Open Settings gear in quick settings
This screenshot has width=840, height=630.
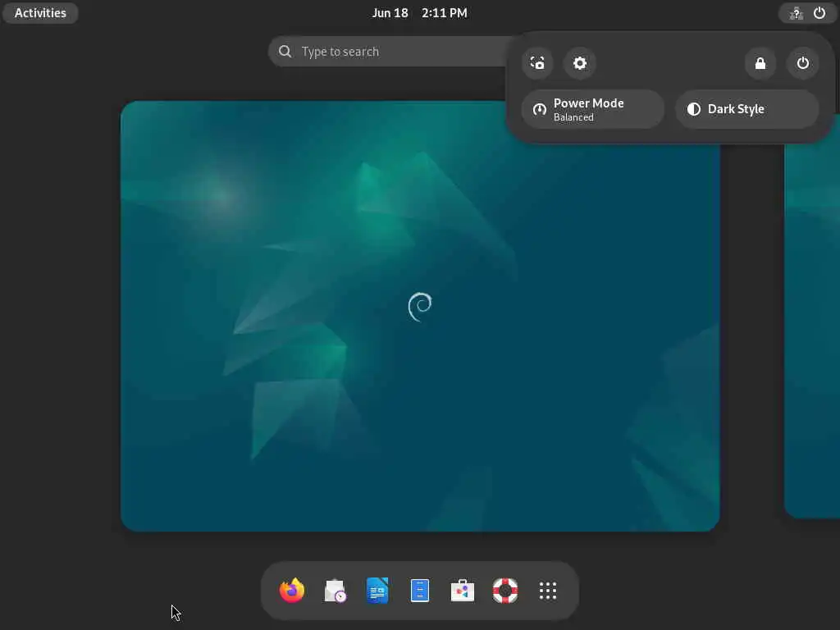(x=580, y=63)
